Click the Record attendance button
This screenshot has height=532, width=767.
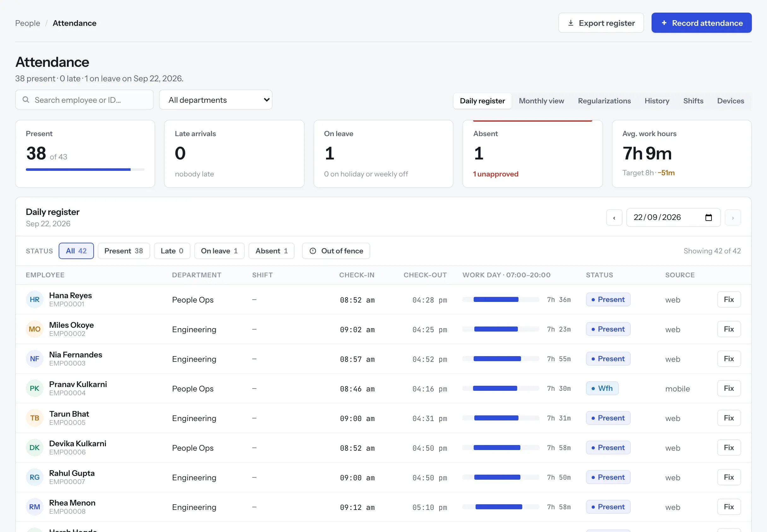click(701, 23)
